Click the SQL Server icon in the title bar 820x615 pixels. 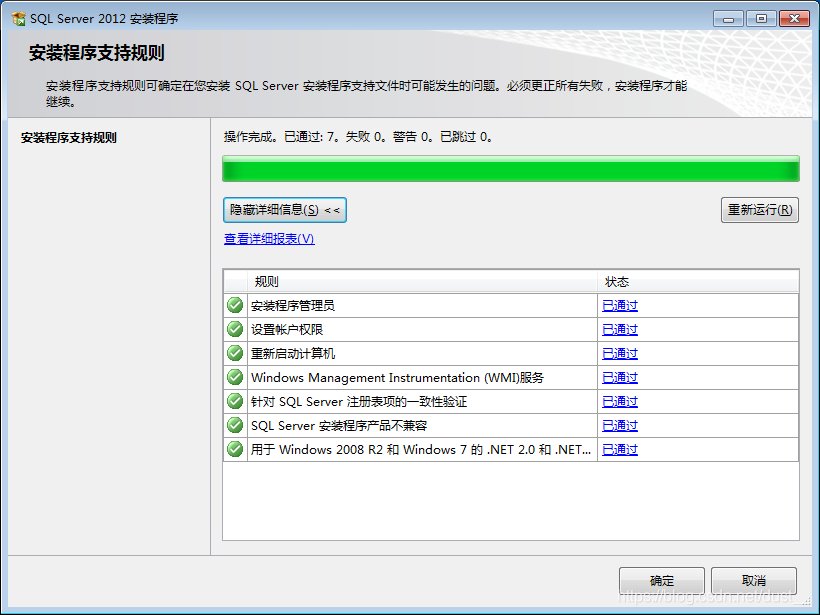tap(16, 17)
